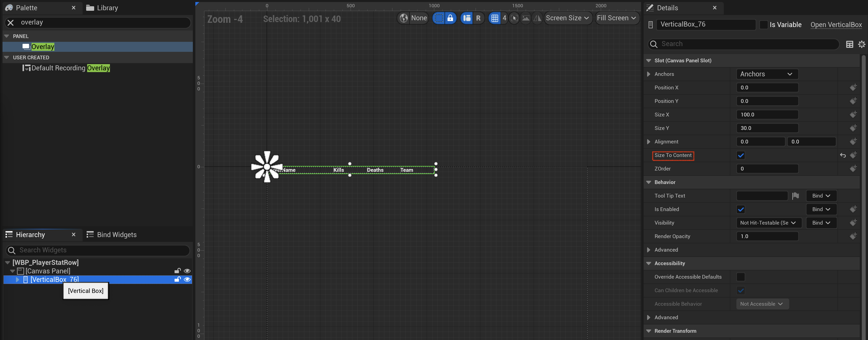Expand the Alignment property row

pyautogui.click(x=648, y=142)
